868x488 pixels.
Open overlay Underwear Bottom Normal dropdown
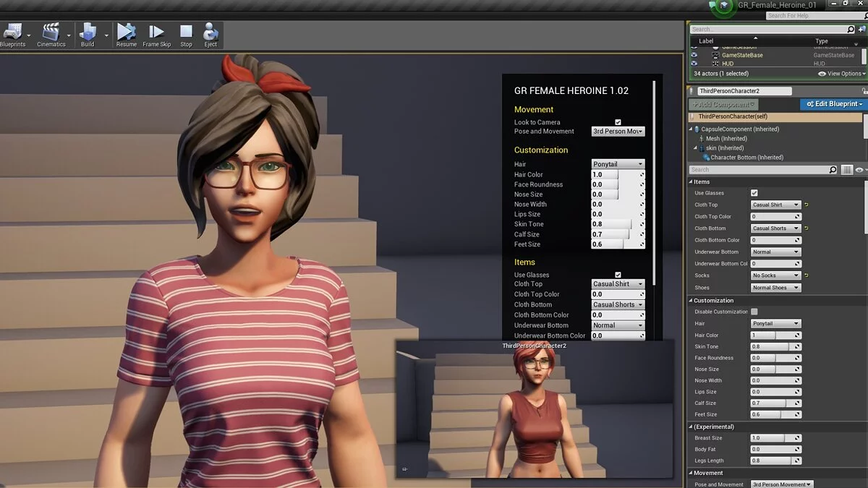pos(618,325)
